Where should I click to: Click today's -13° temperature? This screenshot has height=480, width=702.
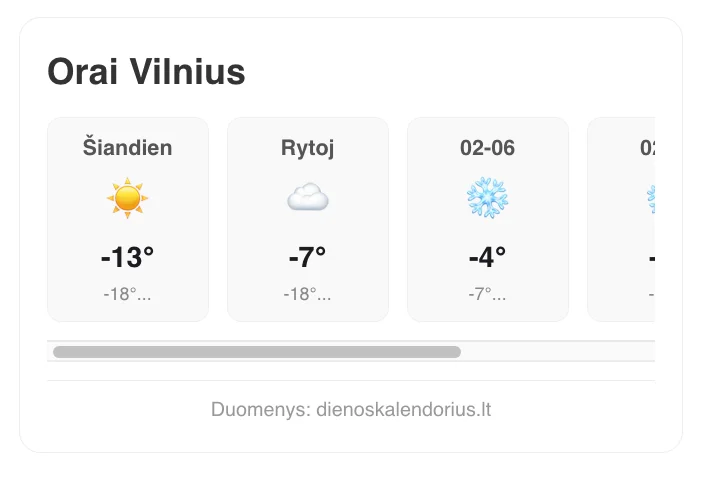tap(128, 258)
